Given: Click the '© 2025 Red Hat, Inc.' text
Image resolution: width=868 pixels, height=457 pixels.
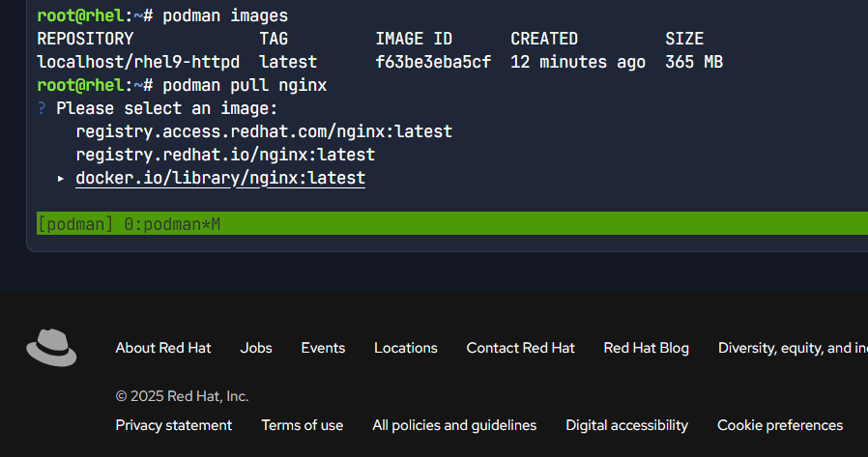Looking at the screenshot, I should tap(182, 396).
